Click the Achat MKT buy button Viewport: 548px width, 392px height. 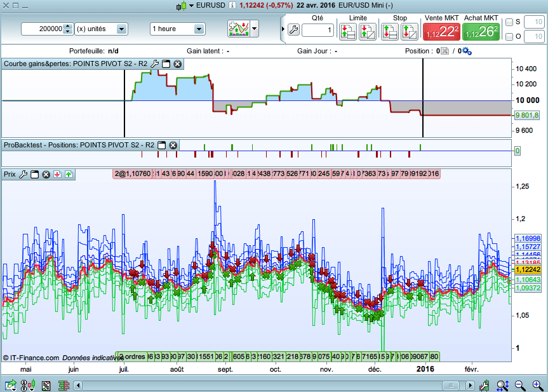[x=481, y=30]
